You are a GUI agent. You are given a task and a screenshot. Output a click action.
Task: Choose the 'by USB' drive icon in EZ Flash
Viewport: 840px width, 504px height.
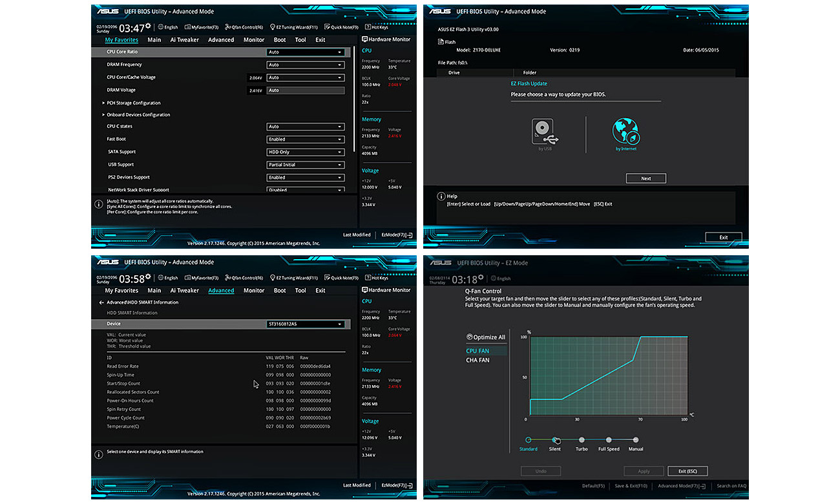545,132
